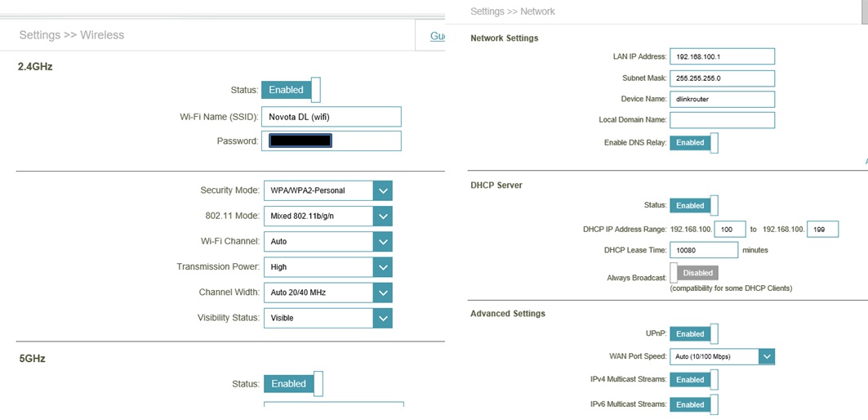Viewport: 868px width, 420px height.
Task: Click the Wi-Fi Name (SSID) field
Action: 332,117
